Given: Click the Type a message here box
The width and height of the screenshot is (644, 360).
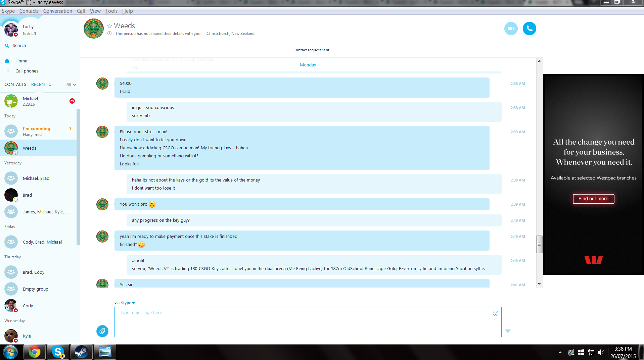Looking at the screenshot, I should (308, 322).
